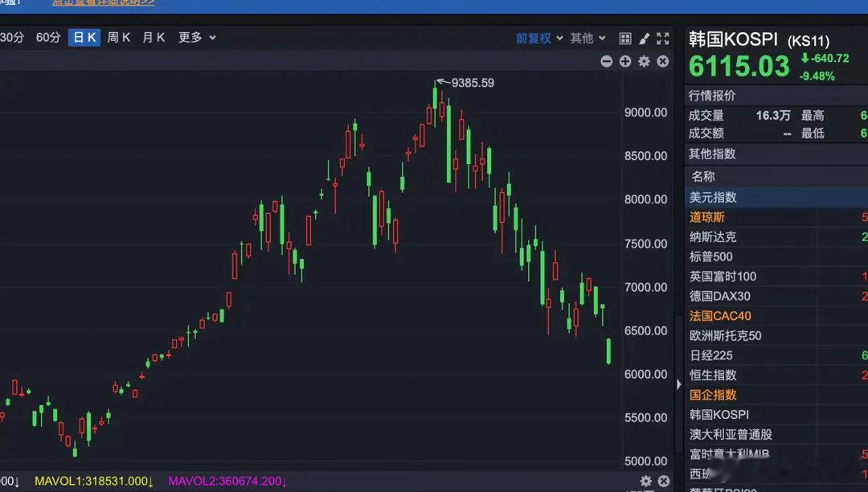
Task: Select 道琼斯 in index list
Action: coord(776,218)
